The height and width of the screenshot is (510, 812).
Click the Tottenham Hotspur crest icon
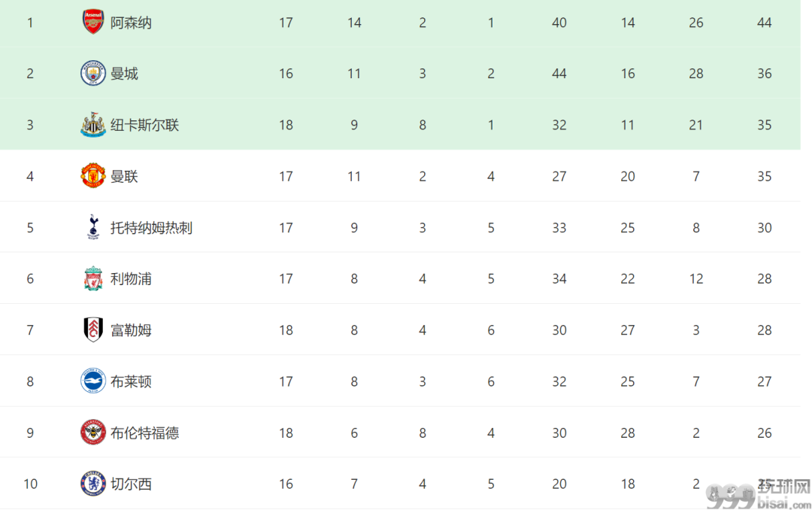point(93,227)
